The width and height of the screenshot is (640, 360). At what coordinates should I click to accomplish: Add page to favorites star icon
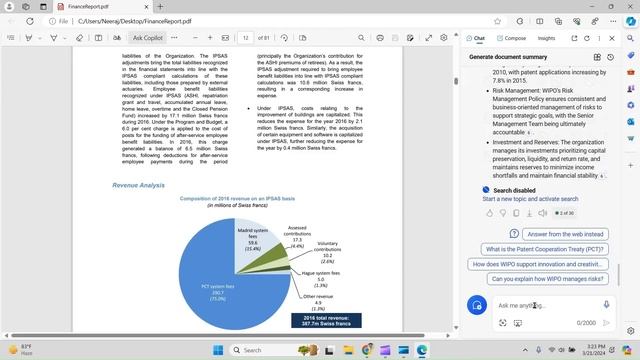497,21
